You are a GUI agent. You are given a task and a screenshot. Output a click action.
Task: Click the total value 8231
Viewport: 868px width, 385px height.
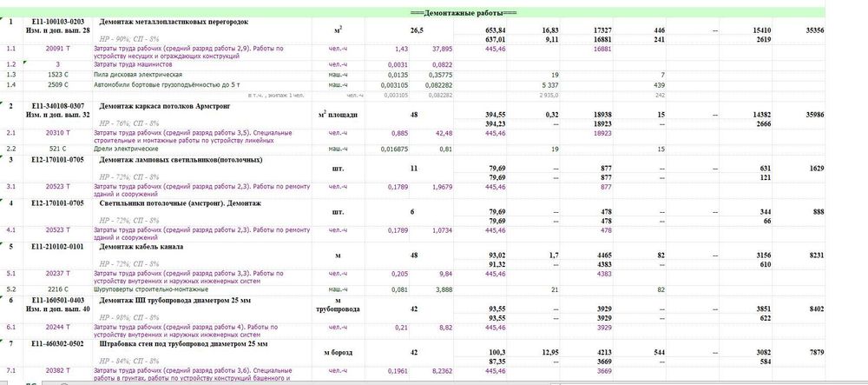pyautogui.click(x=817, y=256)
